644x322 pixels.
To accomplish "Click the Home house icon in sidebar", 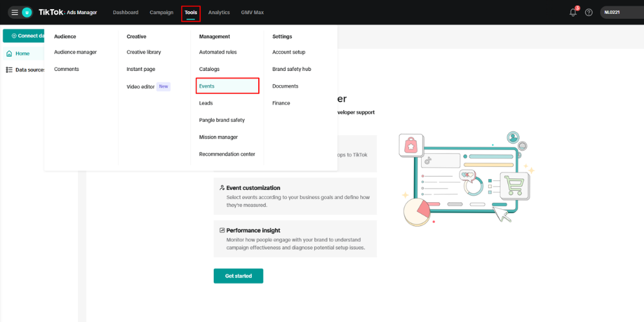I will [x=10, y=53].
